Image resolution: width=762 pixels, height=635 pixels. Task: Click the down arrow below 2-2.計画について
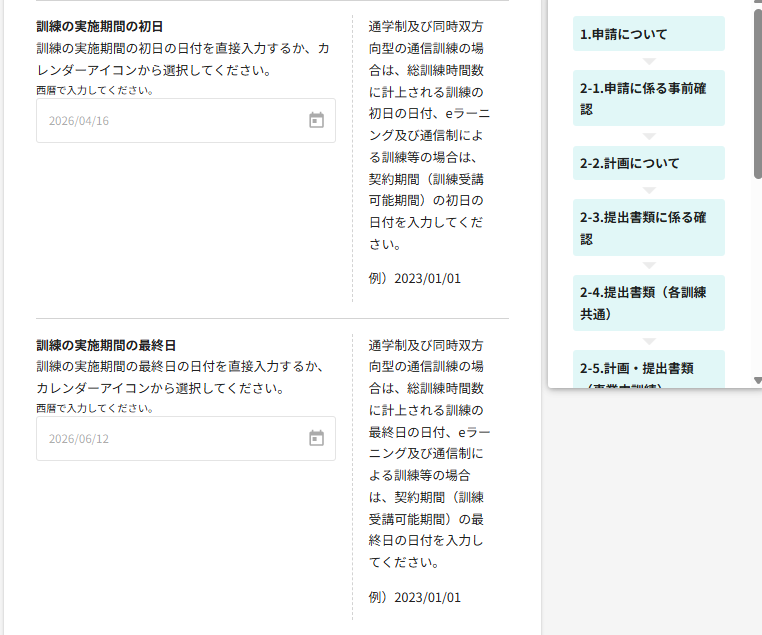(x=648, y=190)
